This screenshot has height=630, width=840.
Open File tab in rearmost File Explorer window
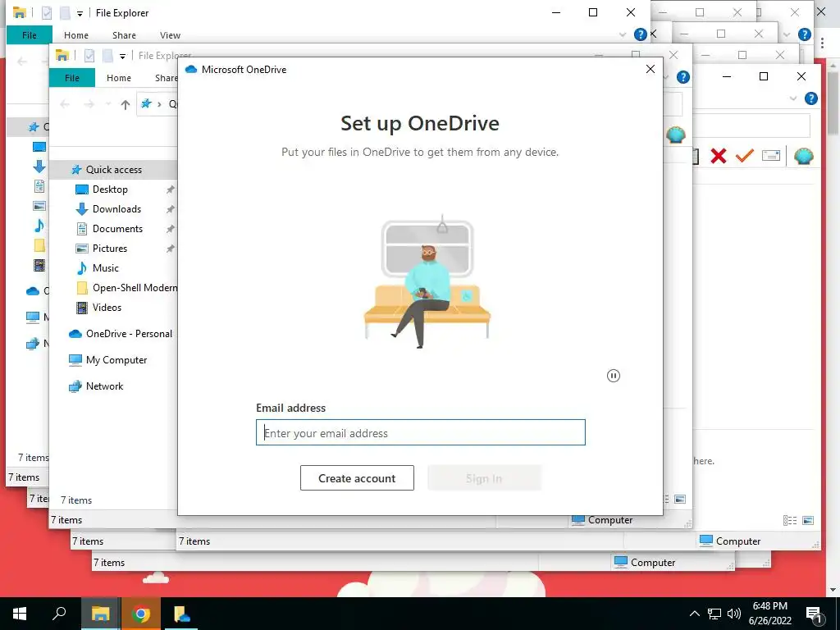coord(30,35)
